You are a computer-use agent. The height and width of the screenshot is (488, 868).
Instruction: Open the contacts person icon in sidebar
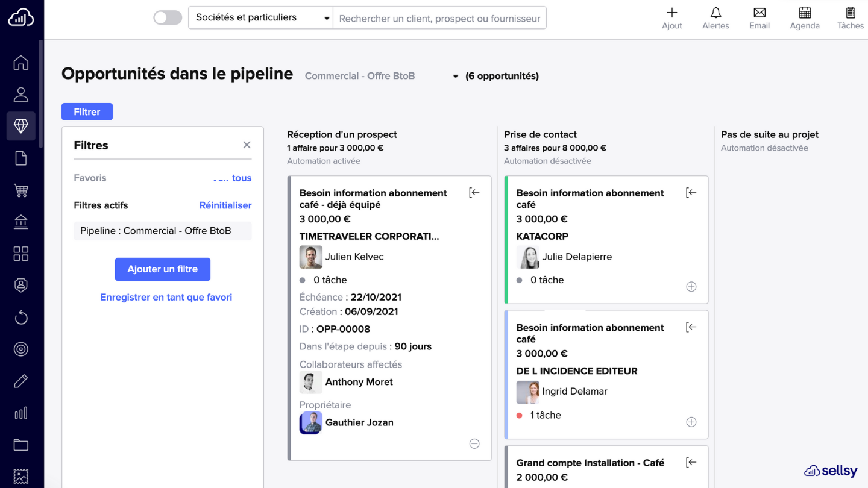(x=21, y=95)
